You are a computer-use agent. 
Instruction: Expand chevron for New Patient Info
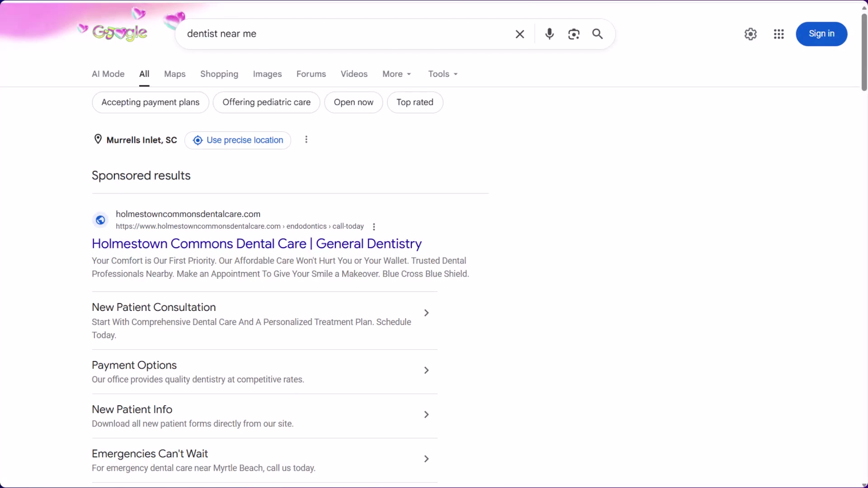point(426,415)
